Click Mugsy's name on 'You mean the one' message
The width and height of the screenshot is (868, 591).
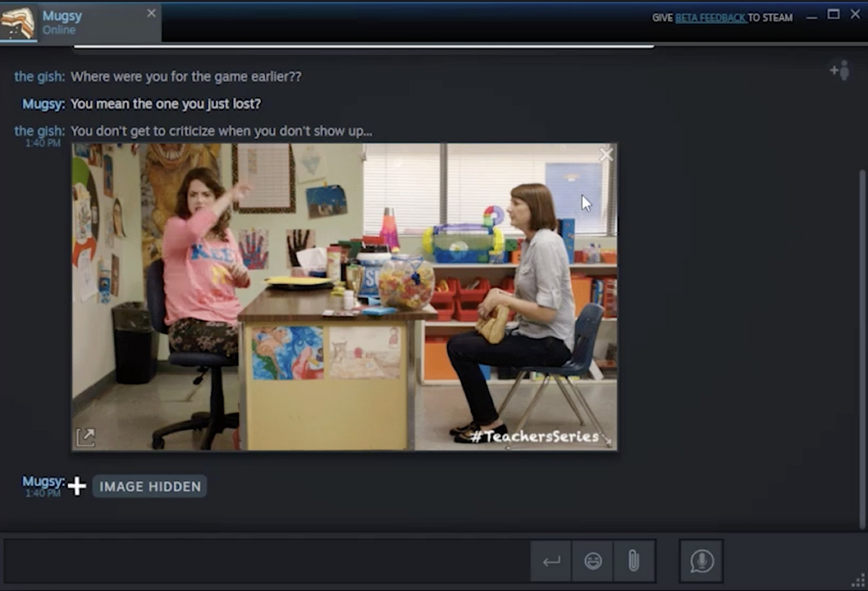pos(43,104)
